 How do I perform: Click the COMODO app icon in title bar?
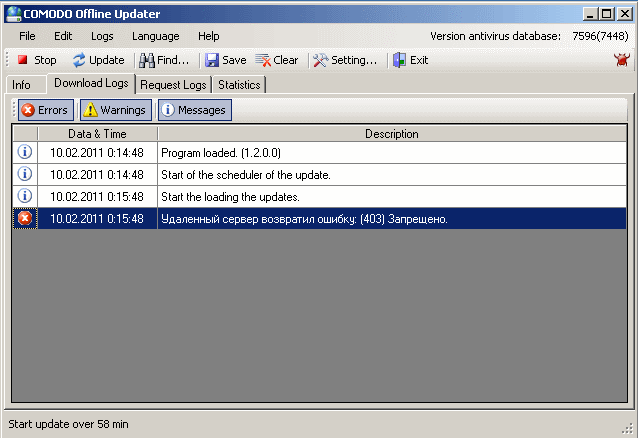(14, 14)
